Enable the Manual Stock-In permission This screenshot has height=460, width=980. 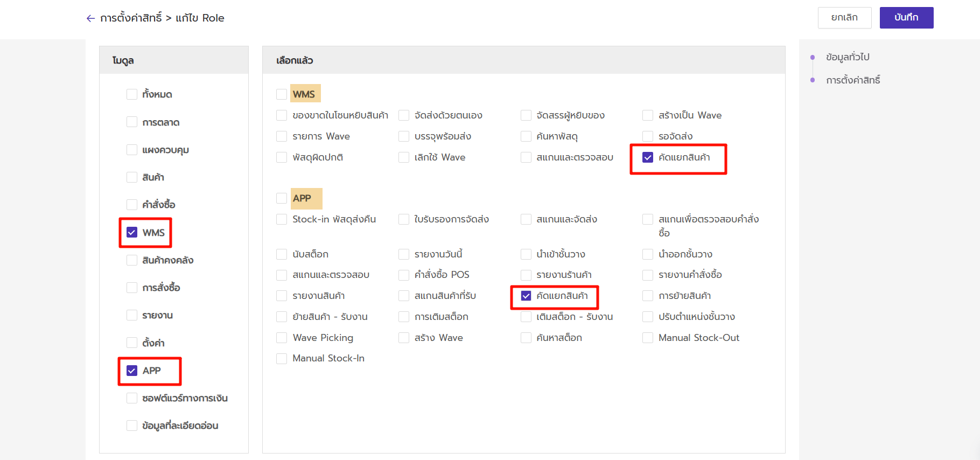282,359
